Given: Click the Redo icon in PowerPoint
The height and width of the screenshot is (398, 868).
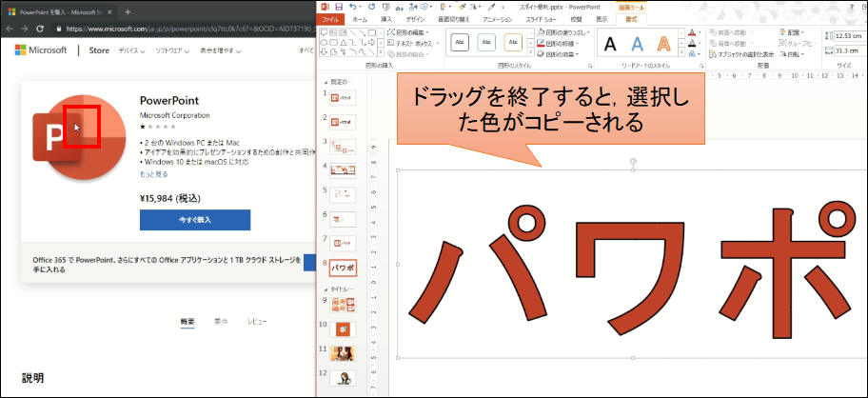Looking at the screenshot, I should (x=371, y=7).
